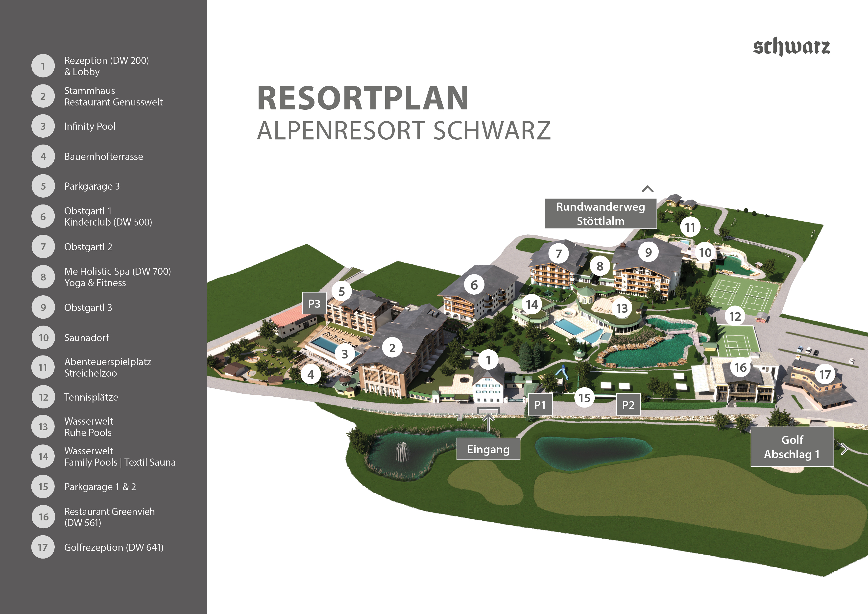
Task: Click the P3 parking label
Action: coord(314,303)
